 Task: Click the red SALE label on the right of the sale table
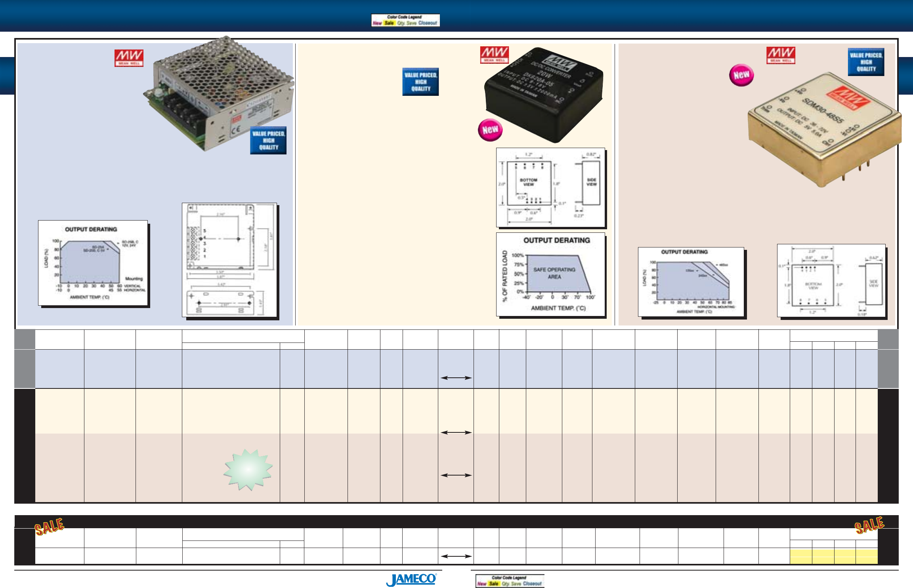(869, 525)
